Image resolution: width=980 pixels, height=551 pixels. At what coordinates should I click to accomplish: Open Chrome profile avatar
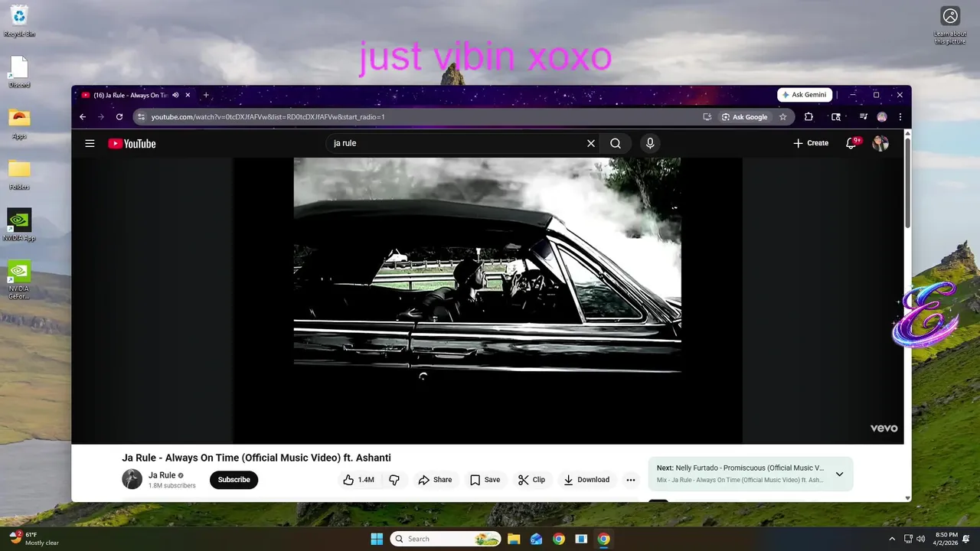pyautogui.click(x=882, y=117)
